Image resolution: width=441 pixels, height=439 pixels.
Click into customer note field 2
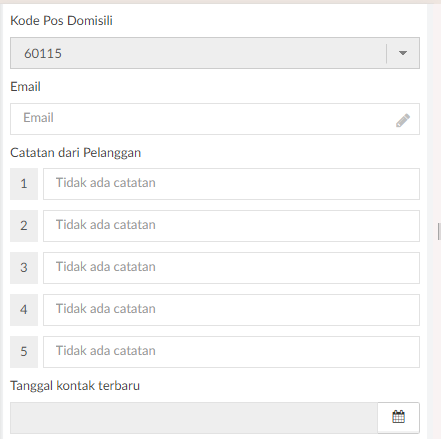[x=231, y=226]
